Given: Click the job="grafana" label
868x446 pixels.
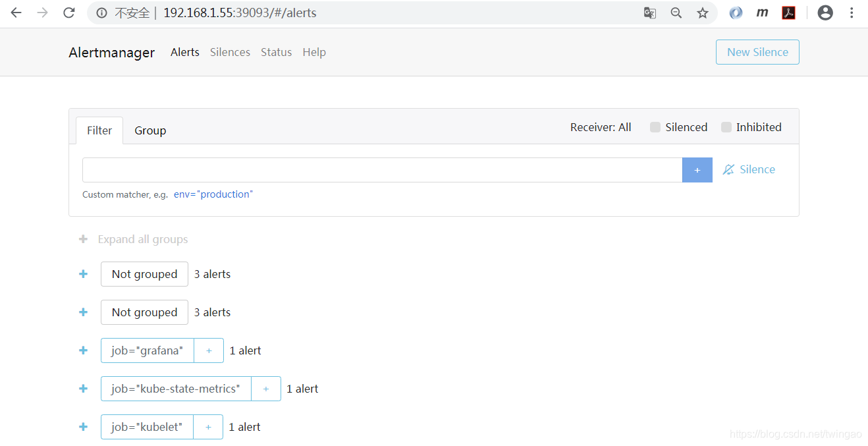Looking at the screenshot, I should (148, 350).
